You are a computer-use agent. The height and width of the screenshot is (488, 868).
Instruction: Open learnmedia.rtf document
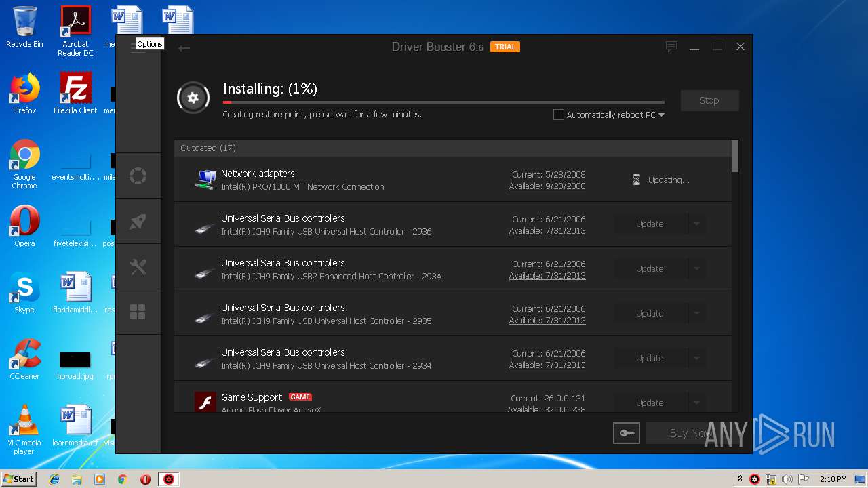pos(75,426)
